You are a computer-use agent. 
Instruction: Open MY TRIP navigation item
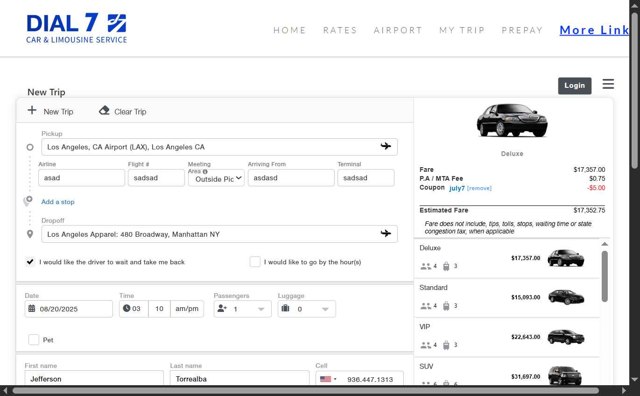(462, 30)
